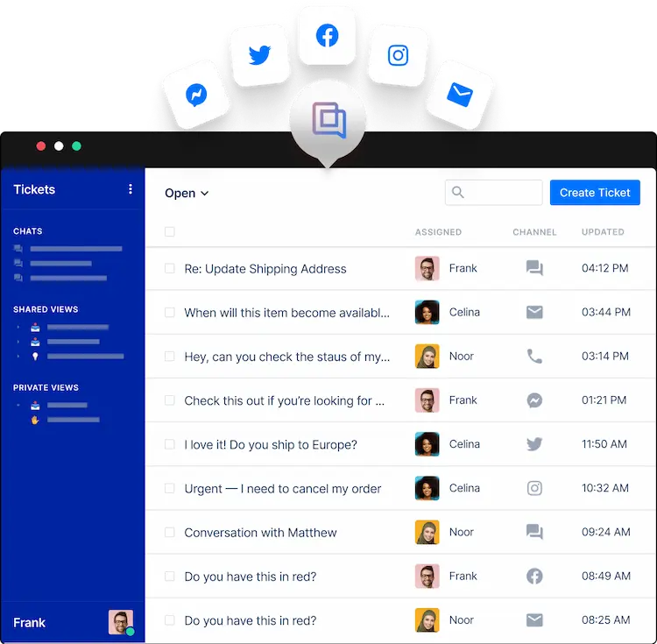Click Frank's profile avatar in sidebar footer
Image resolution: width=657 pixels, height=644 pixels.
pyautogui.click(x=121, y=622)
